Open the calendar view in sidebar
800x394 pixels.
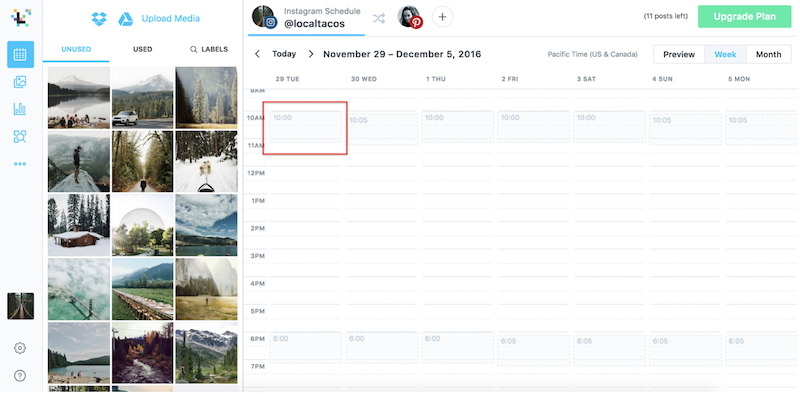pos(20,55)
